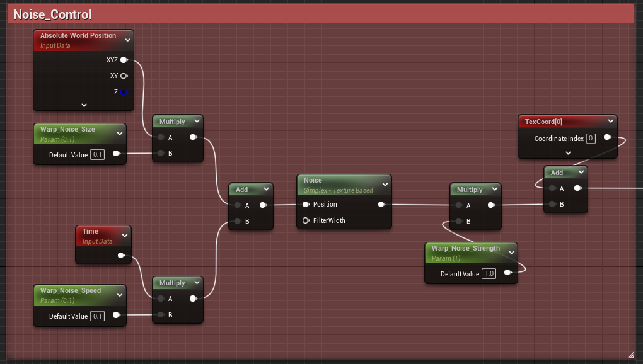Click the Time node output pin

click(x=121, y=256)
